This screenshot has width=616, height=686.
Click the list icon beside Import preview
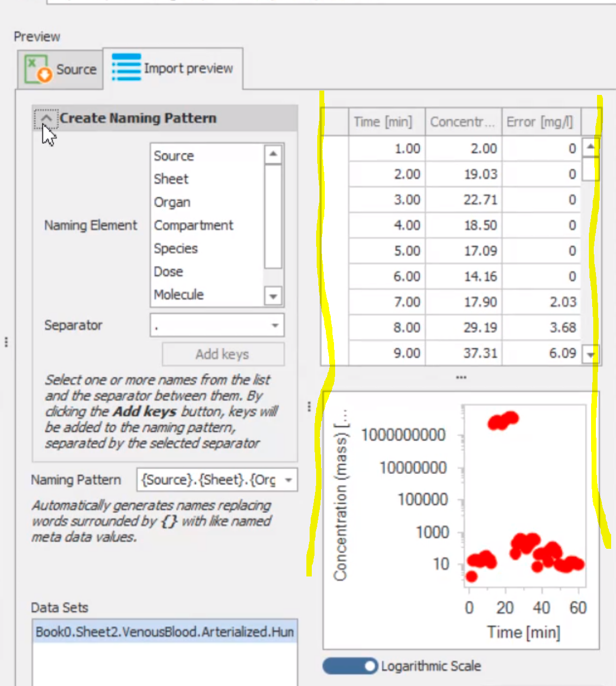pyautogui.click(x=125, y=68)
